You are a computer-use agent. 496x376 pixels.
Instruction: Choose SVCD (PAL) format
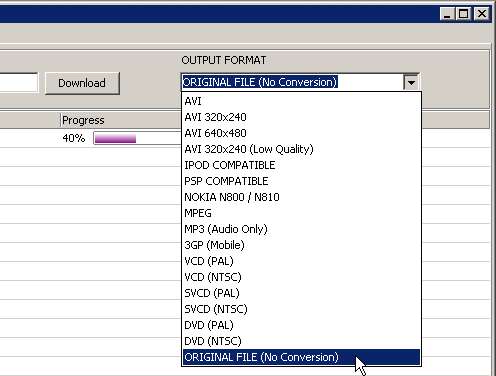click(x=301, y=293)
